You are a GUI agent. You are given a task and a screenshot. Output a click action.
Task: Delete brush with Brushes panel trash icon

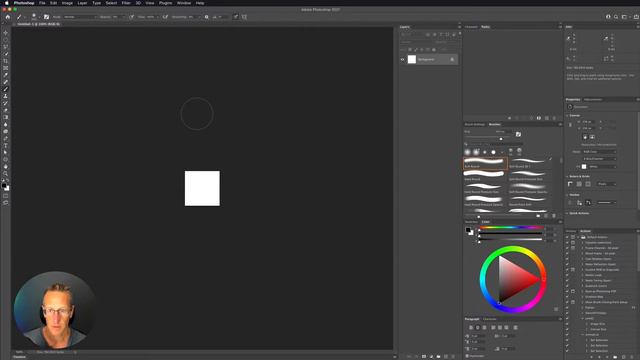[554, 216]
